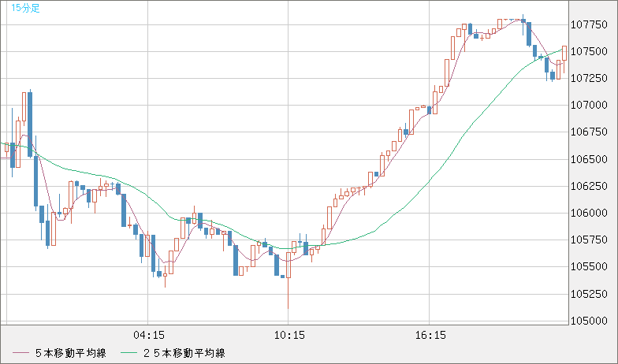
Task: Select the 106000 price axis label
Action: point(590,213)
